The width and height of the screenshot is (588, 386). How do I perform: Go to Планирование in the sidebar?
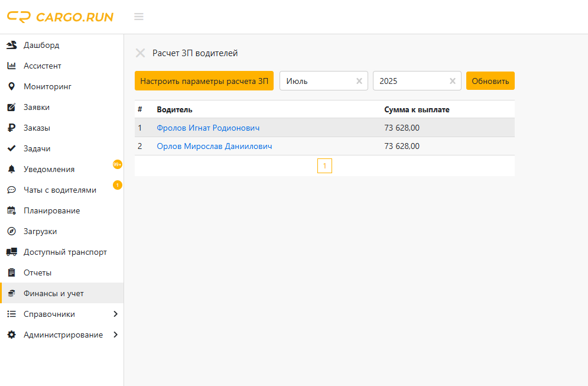tap(51, 210)
